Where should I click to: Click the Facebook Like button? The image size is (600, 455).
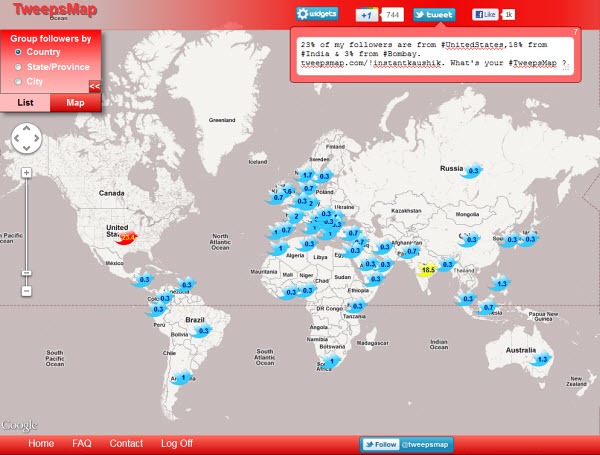pos(485,15)
